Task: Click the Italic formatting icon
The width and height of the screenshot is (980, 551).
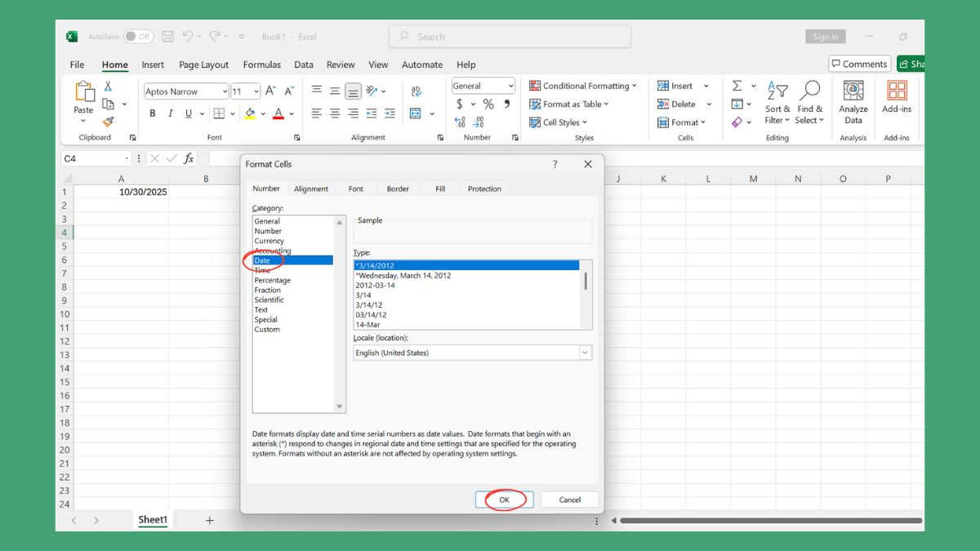Action: coord(171,113)
